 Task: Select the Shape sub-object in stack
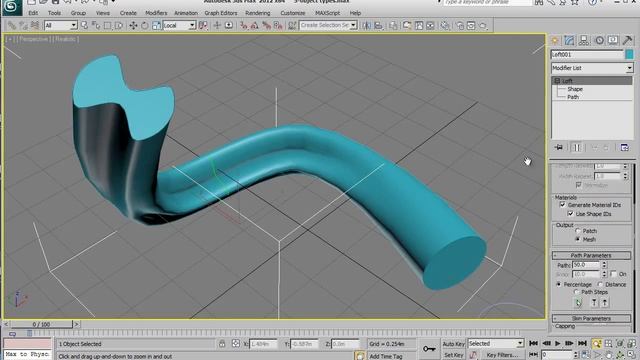coord(575,89)
